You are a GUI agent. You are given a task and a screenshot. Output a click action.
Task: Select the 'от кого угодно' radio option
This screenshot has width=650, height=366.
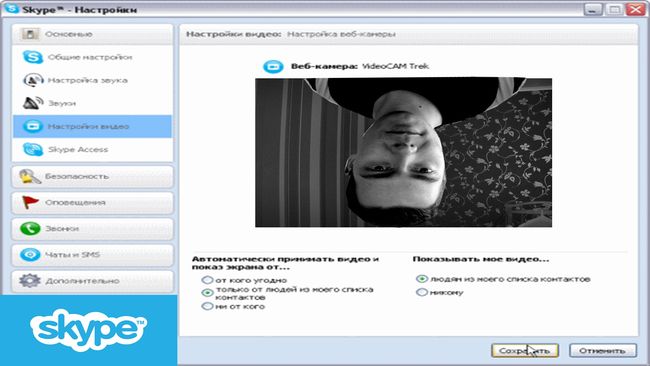207,280
